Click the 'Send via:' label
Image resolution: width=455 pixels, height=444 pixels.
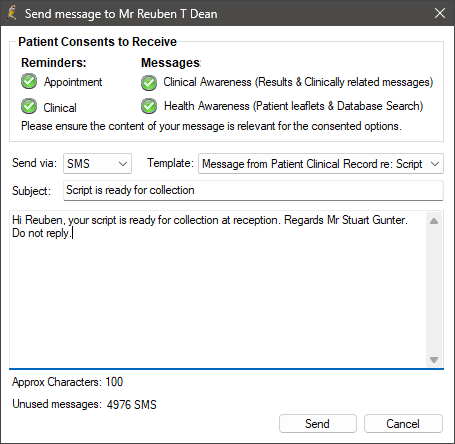tap(34, 163)
